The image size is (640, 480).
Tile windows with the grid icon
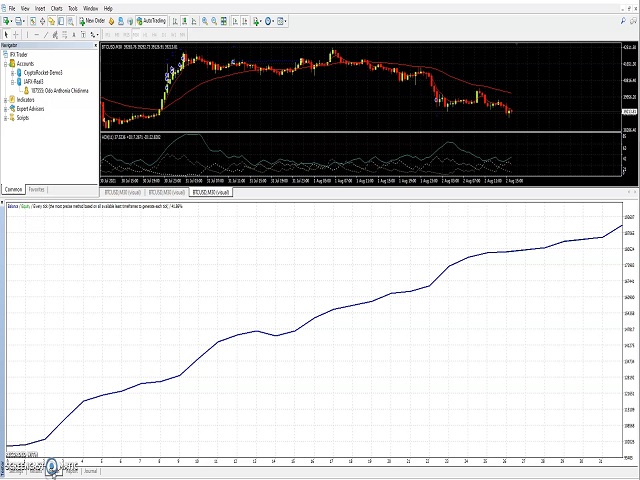click(x=224, y=21)
